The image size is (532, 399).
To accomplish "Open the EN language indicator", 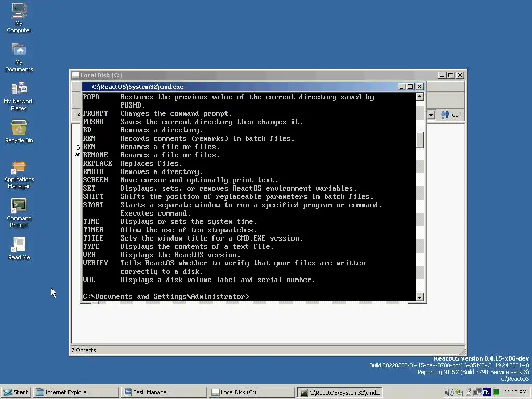I will [486, 392].
